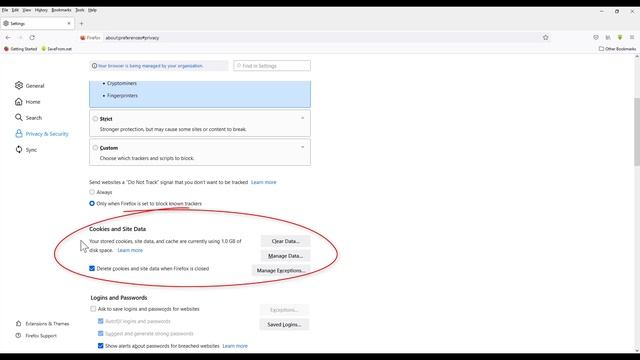Click the green extension icon in toolbar
The image size is (640, 360).
[620, 38]
